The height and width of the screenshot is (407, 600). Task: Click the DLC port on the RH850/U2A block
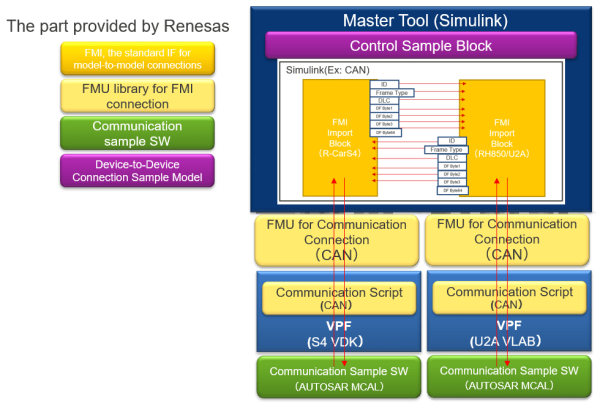click(x=452, y=158)
